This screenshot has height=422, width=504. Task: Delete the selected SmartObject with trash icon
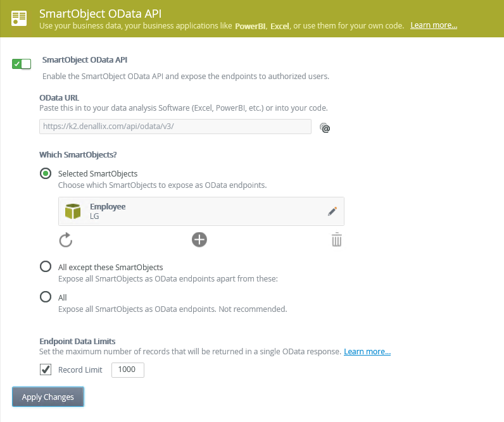337,240
